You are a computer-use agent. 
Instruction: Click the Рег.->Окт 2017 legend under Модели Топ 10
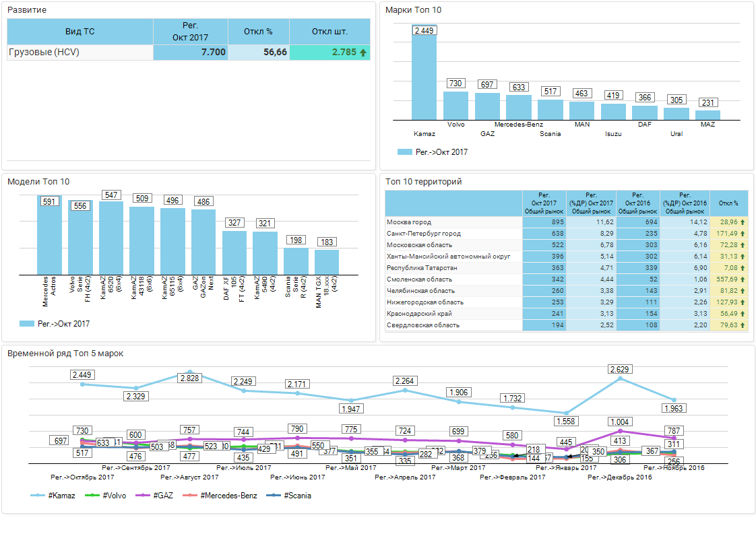pos(55,324)
